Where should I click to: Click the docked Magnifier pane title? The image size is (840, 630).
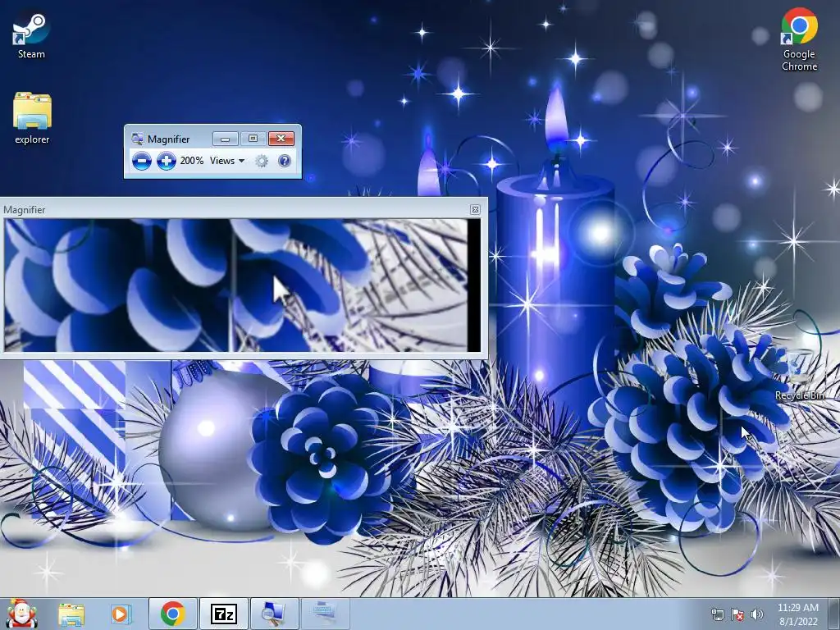click(24, 210)
